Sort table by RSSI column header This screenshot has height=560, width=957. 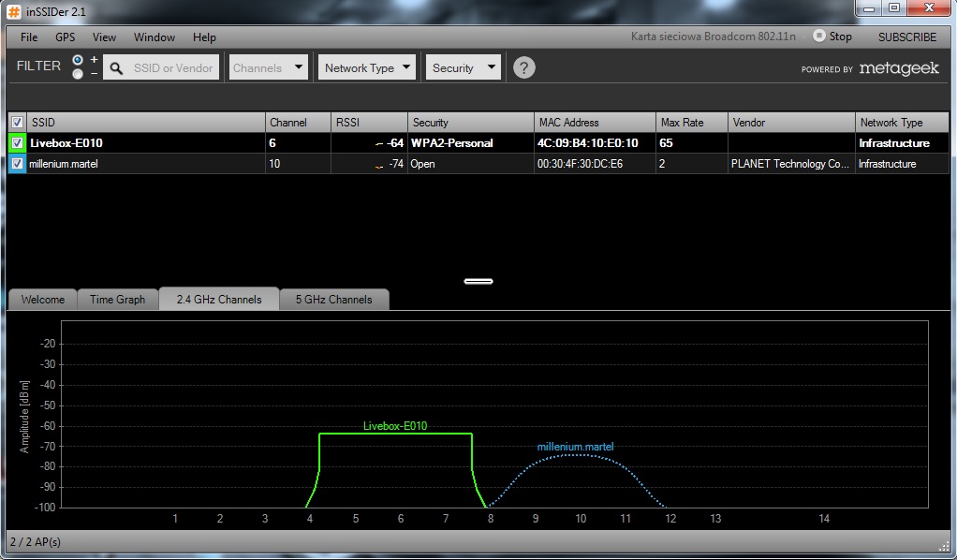369,122
